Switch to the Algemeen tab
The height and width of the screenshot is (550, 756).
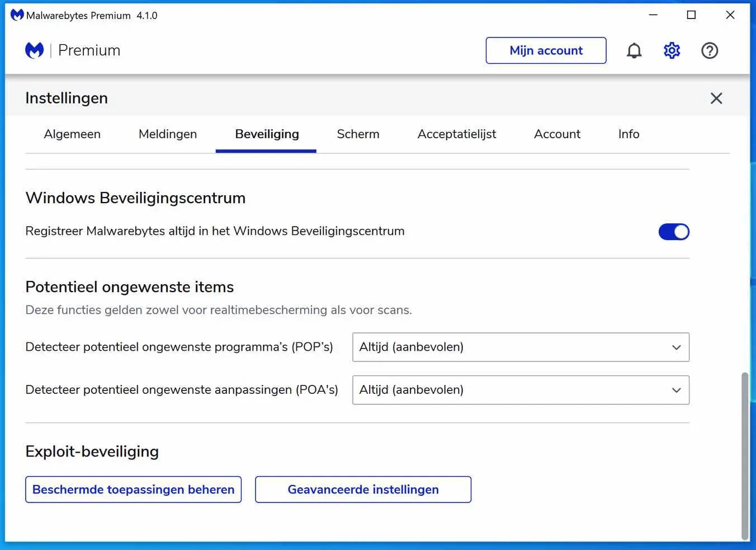click(x=72, y=134)
